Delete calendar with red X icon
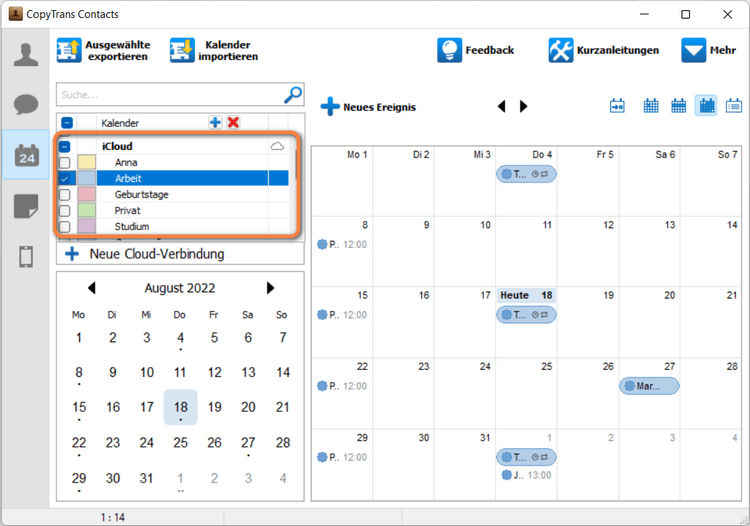The image size is (750, 526). 233,122
